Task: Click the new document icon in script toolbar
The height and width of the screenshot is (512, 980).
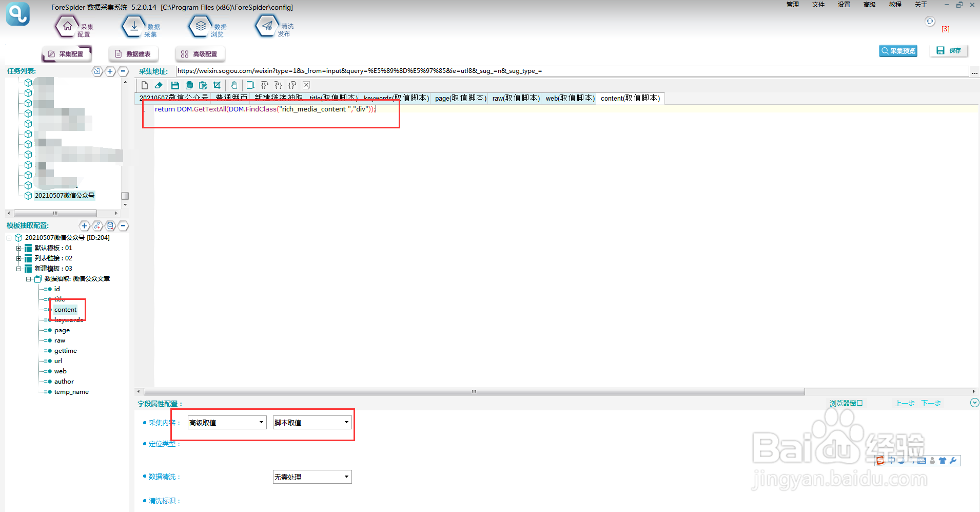Action: point(145,85)
